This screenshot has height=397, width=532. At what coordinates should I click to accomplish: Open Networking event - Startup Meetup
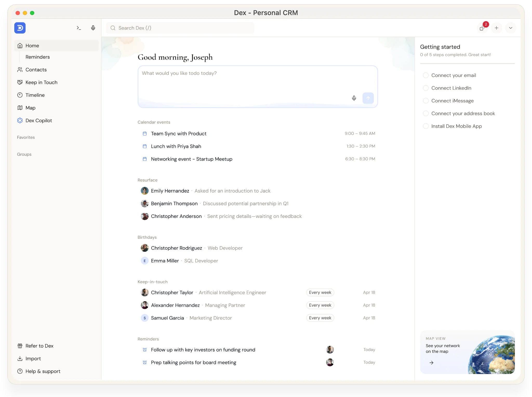pos(258,159)
